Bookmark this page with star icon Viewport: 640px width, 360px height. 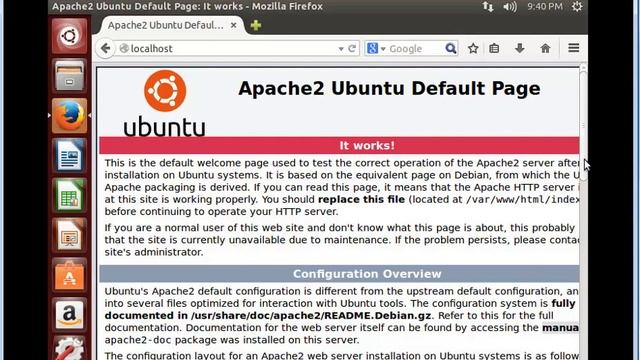pyautogui.click(x=473, y=49)
